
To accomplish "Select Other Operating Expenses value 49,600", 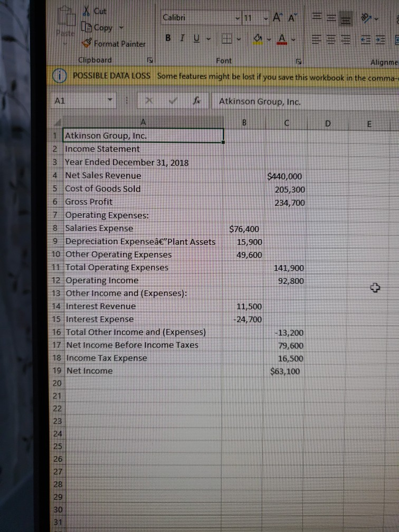I will 243,255.
